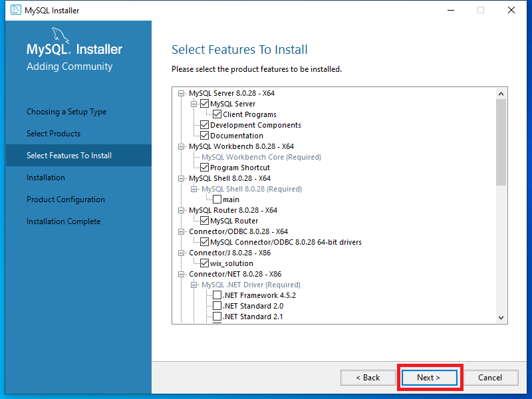
Task: Collapse the MySQL Workbench 8.0.28 branch
Action: 182,146
